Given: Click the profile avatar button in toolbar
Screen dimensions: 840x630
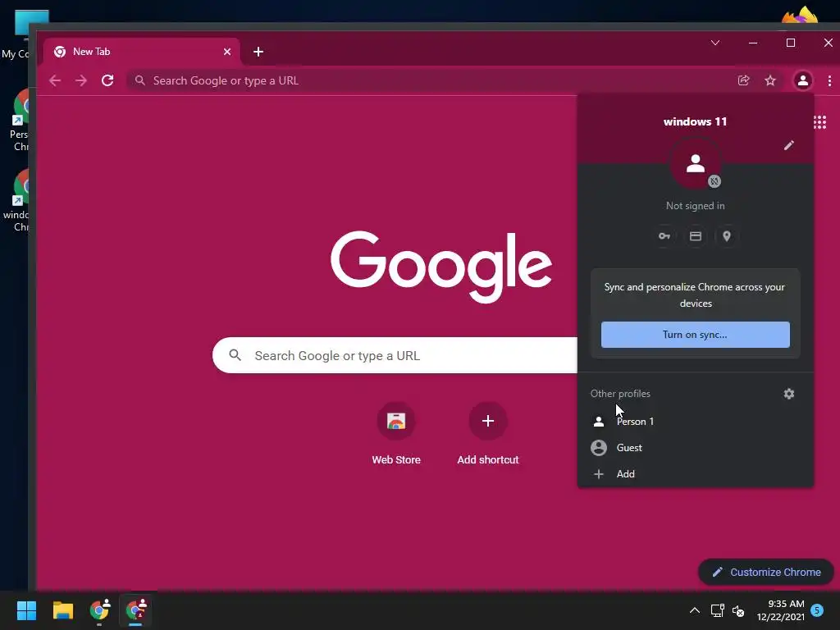Looking at the screenshot, I should [x=802, y=81].
